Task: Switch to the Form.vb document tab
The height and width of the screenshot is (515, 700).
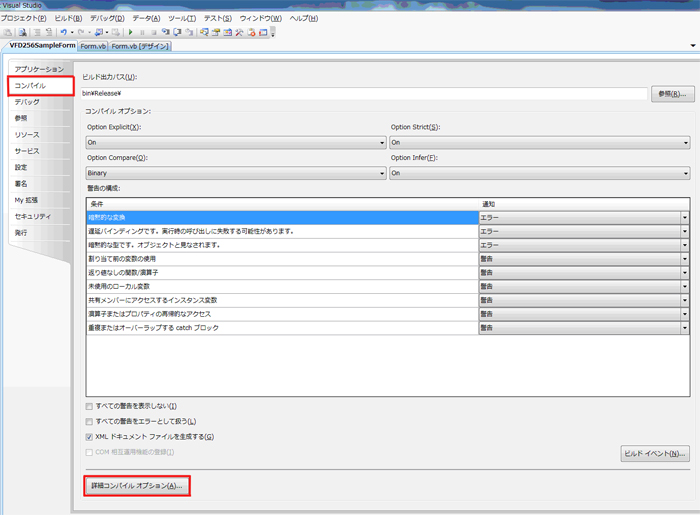Action: pos(93,46)
